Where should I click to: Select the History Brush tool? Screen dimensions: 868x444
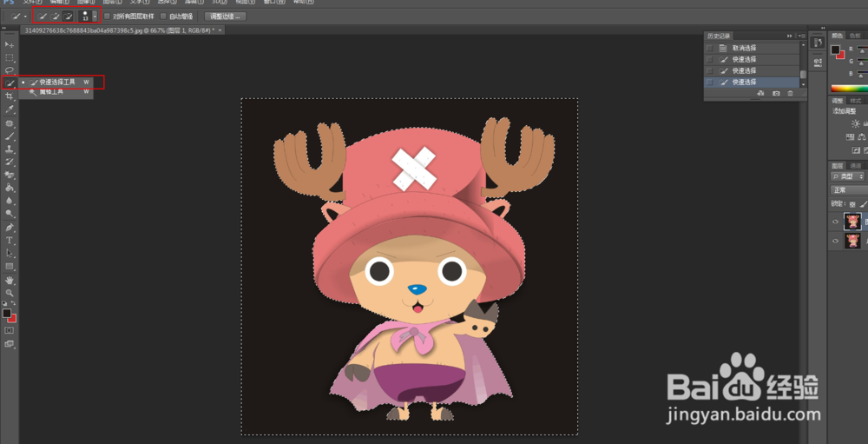coord(10,162)
